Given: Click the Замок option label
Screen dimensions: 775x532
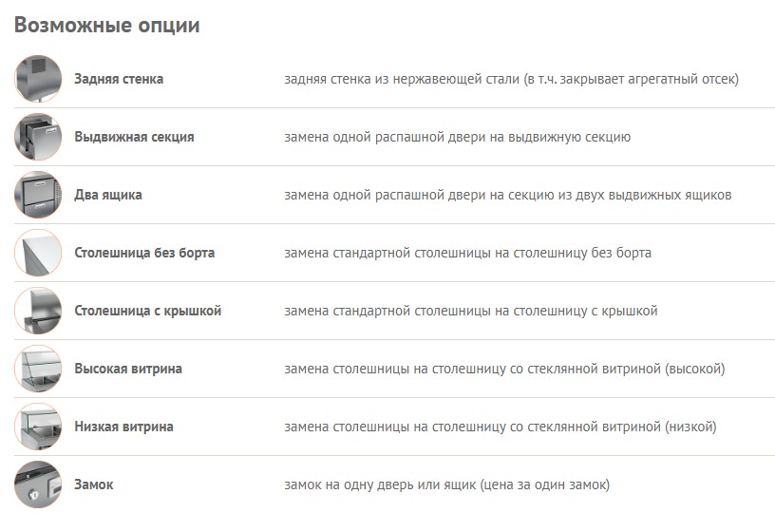Looking at the screenshot, I should click(x=93, y=484).
